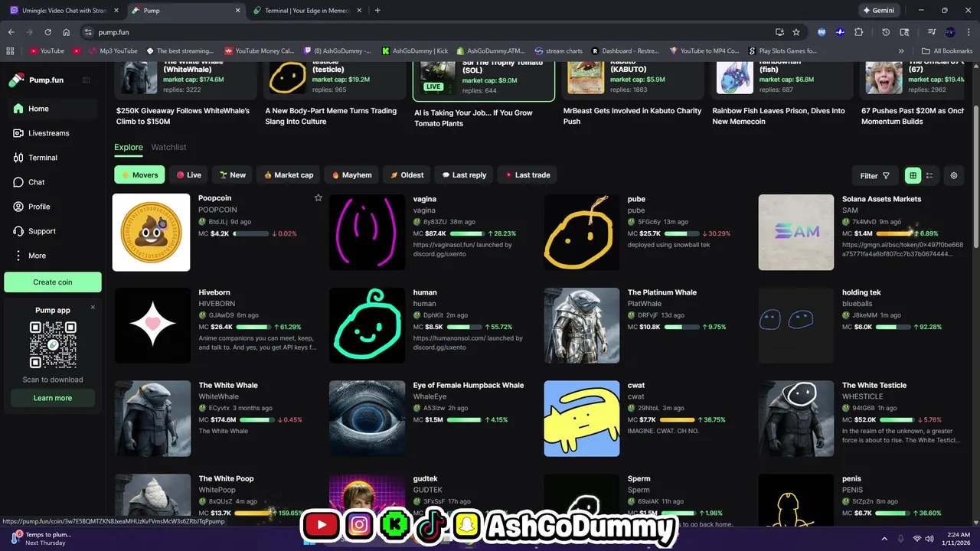Click Learn more under Pump app
Image resolution: width=980 pixels, height=551 pixels.
(53, 398)
